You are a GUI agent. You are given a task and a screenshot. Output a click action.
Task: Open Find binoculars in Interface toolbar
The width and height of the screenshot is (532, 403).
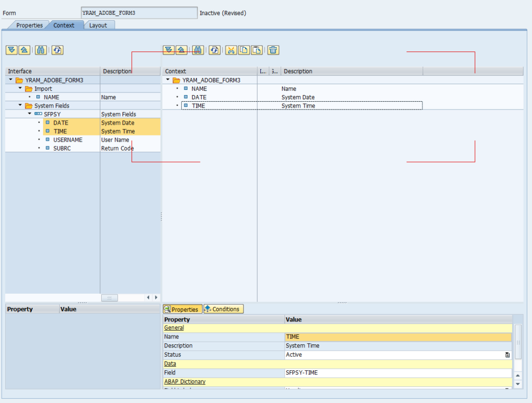coord(41,50)
